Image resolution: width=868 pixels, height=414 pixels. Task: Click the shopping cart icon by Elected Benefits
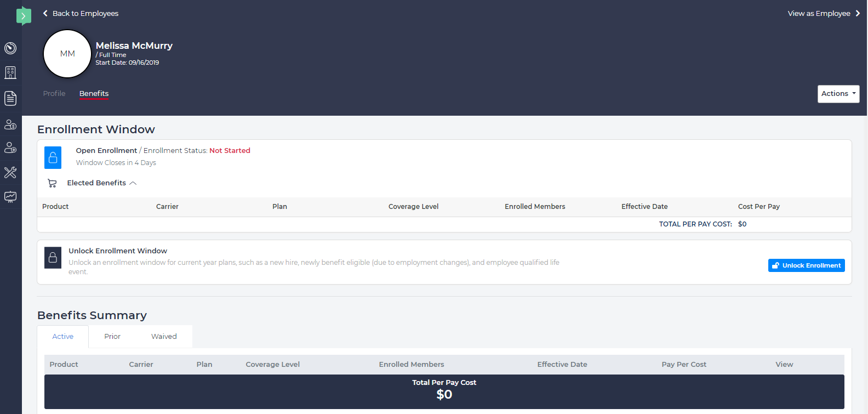pyautogui.click(x=52, y=183)
